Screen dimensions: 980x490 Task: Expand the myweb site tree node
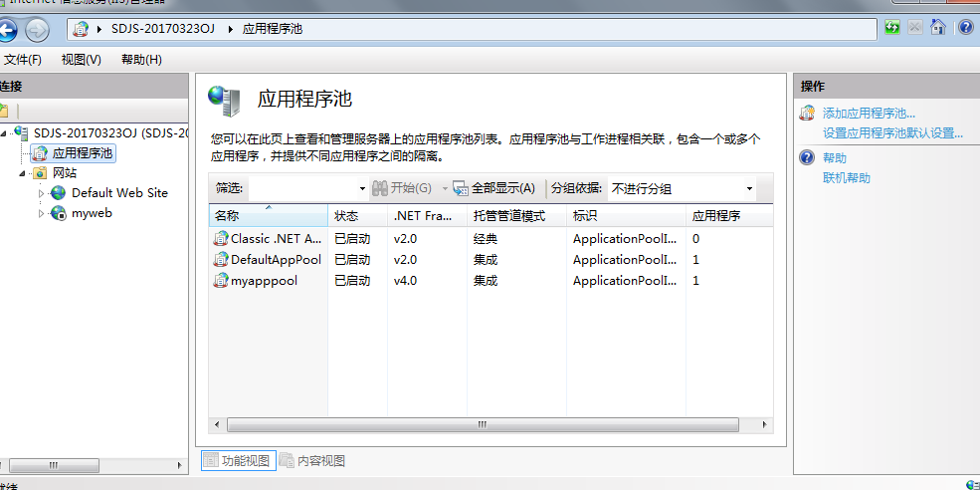coord(42,213)
